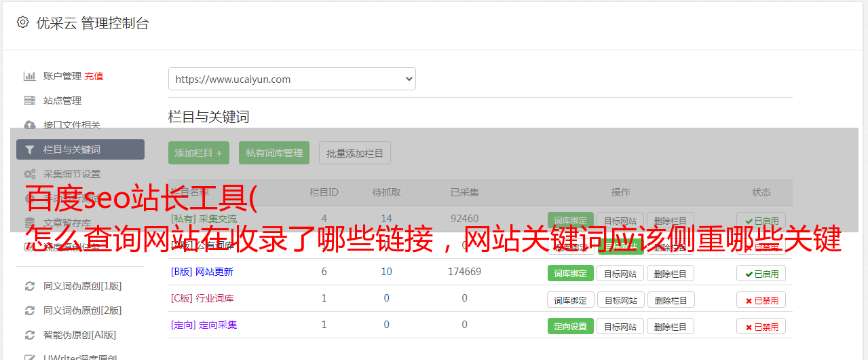
Task: Click the cloud icon for 接口文件相关
Action: coord(29,125)
